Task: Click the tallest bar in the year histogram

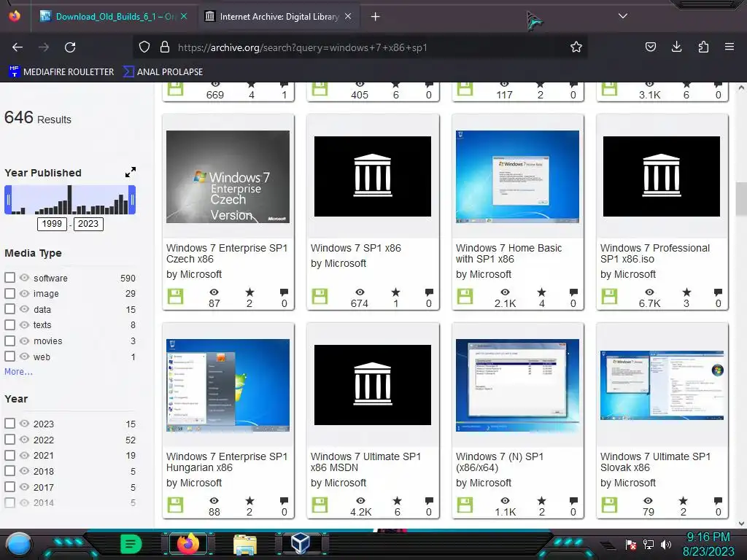Action: pyautogui.click(x=69, y=200)
